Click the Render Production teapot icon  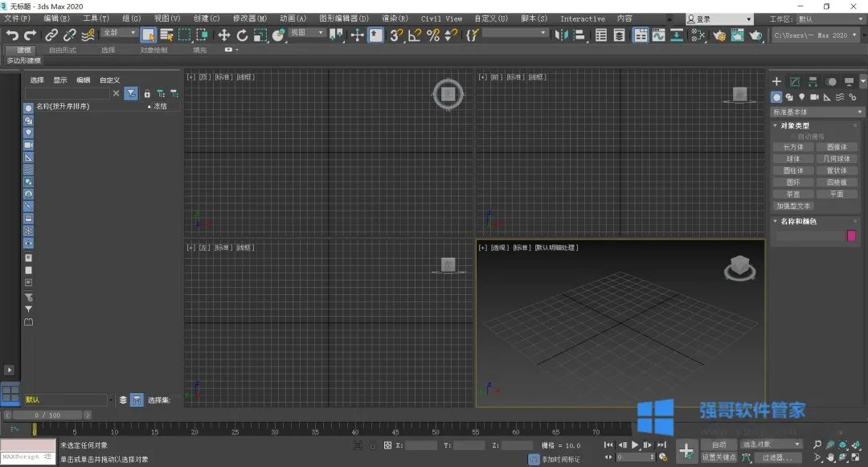pyautogui.click(x=755, y=35)
